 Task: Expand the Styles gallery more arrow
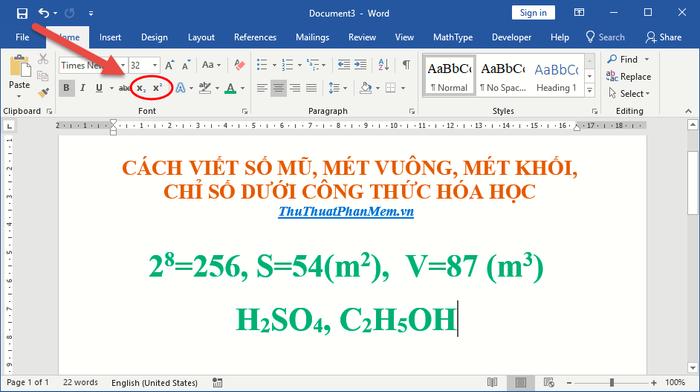tap(590, 90)
